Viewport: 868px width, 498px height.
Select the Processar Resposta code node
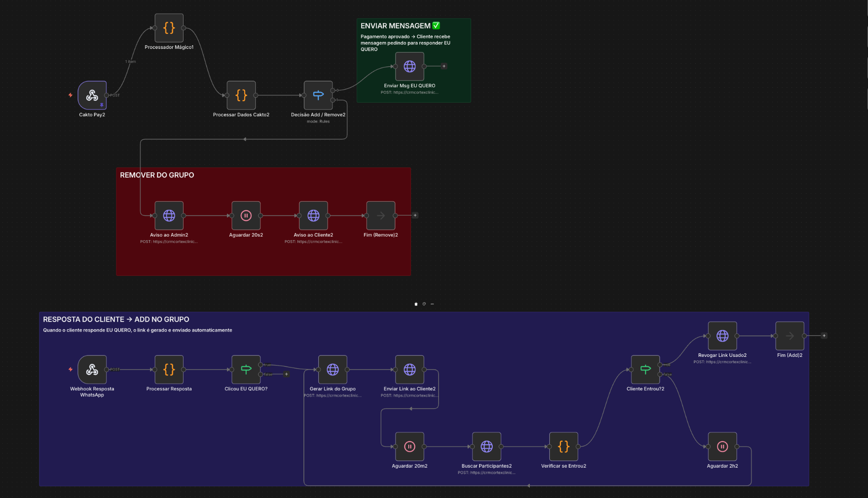pyautogui.click(x=169, y=370)
